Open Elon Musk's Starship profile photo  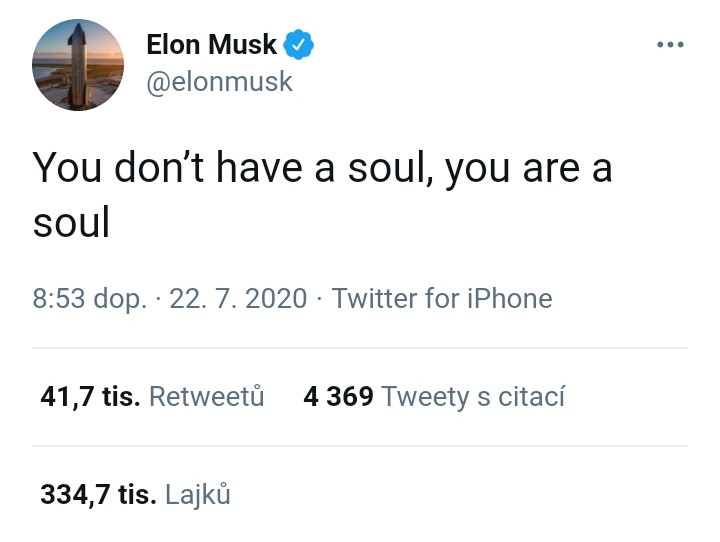(x=78, y=63)
